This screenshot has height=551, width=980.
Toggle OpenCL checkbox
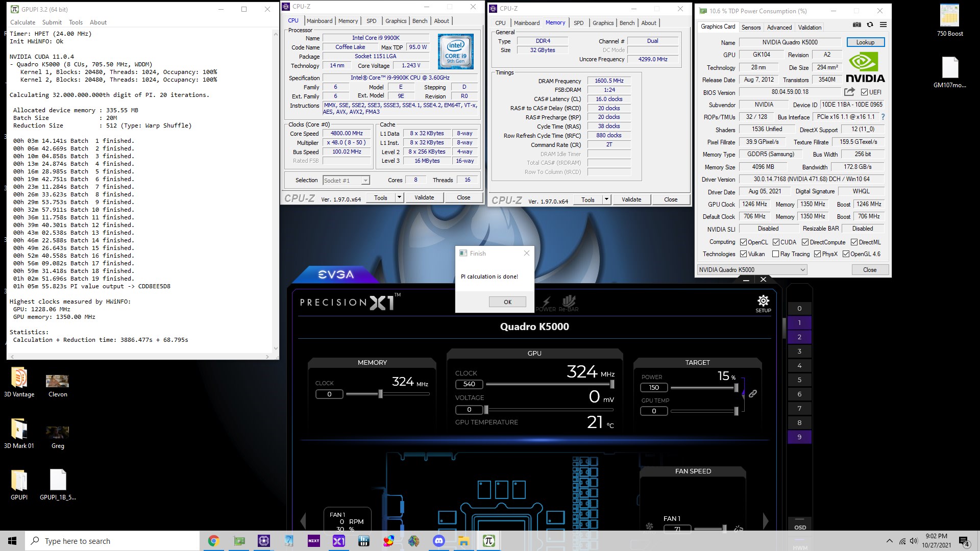pos(744,242)
